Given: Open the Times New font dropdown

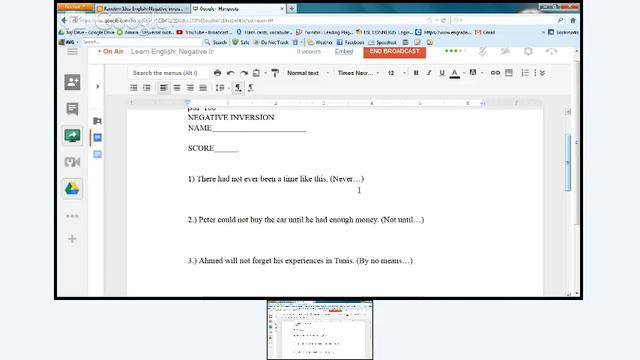Looking at the screenshot, I should point(358,73).
